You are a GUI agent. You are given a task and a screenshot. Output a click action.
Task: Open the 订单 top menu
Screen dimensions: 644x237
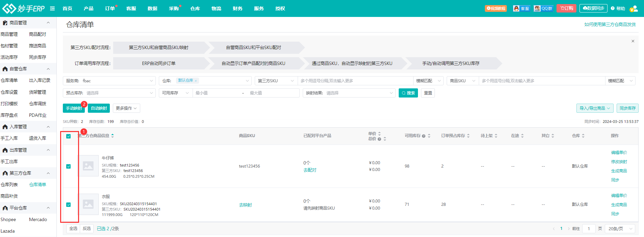pos(110,8)
